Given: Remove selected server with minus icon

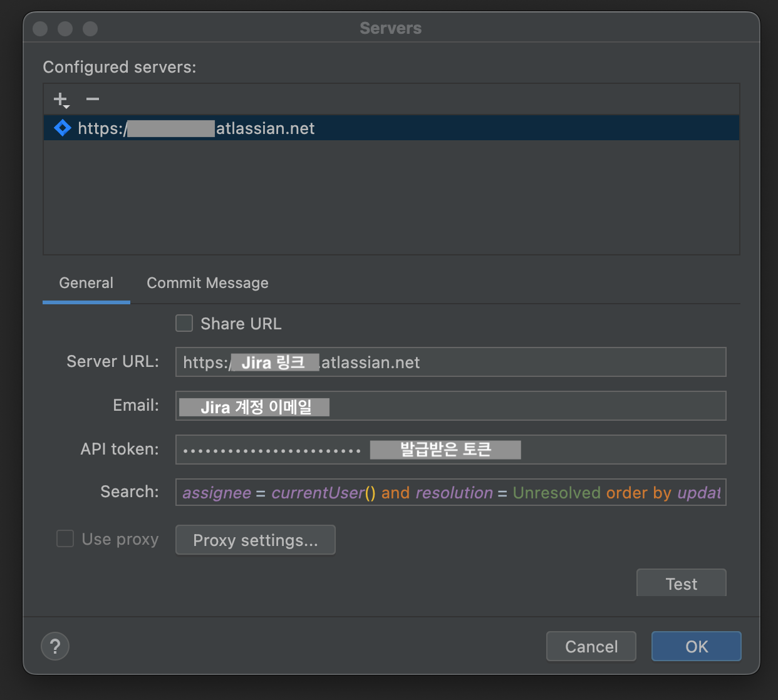Looking at the screenshot, I should point(93,99).
